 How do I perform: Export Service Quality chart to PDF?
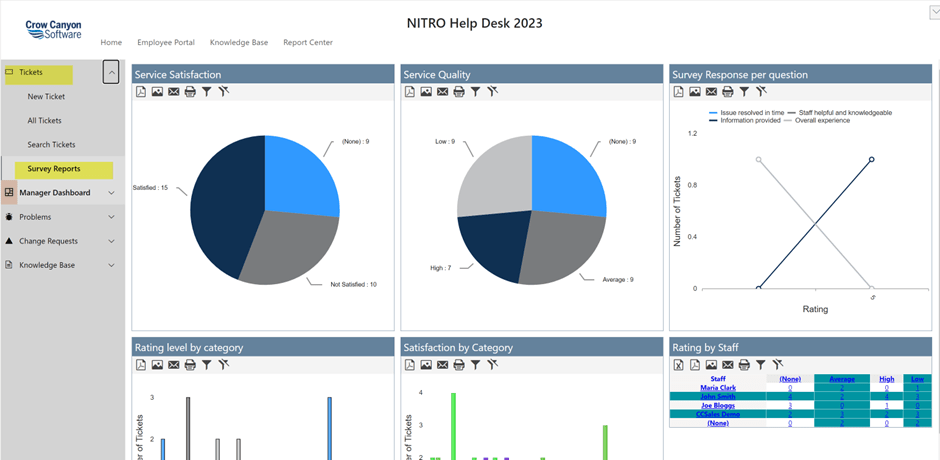coord(409,92)
